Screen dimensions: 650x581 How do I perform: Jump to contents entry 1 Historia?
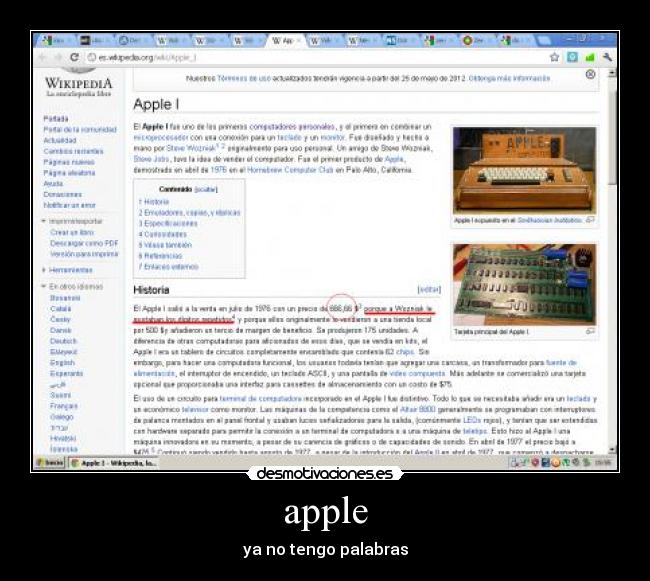(154, 202)
